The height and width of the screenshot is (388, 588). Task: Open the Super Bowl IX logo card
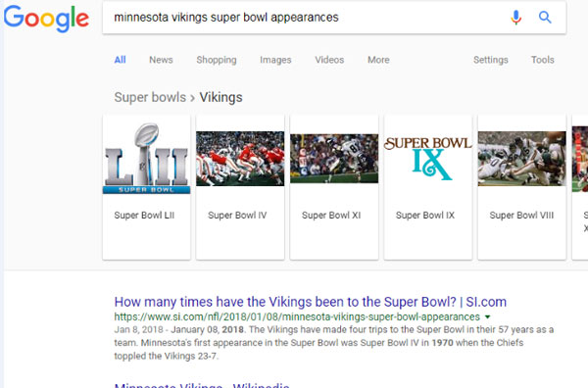coord(428,187)
